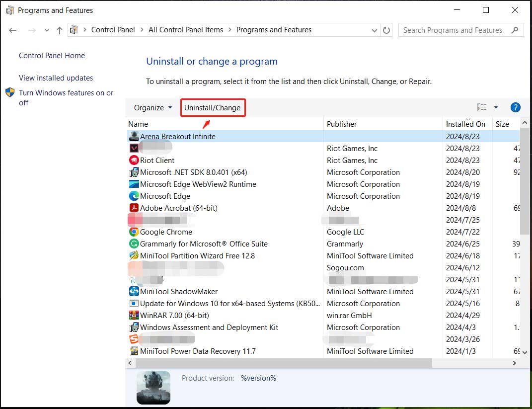Click the WinRAR books icon

[134, 315]
